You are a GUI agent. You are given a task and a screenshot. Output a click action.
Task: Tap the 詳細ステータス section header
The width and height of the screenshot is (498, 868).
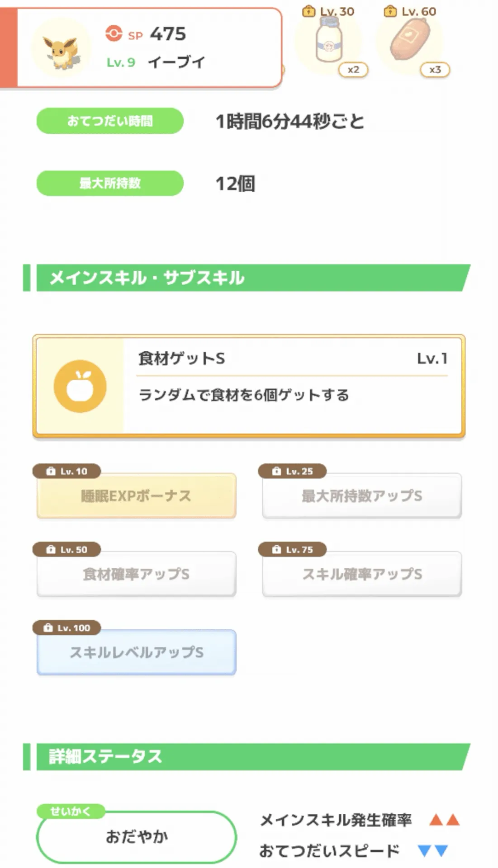pyautogui.click(x=247, y=757)
